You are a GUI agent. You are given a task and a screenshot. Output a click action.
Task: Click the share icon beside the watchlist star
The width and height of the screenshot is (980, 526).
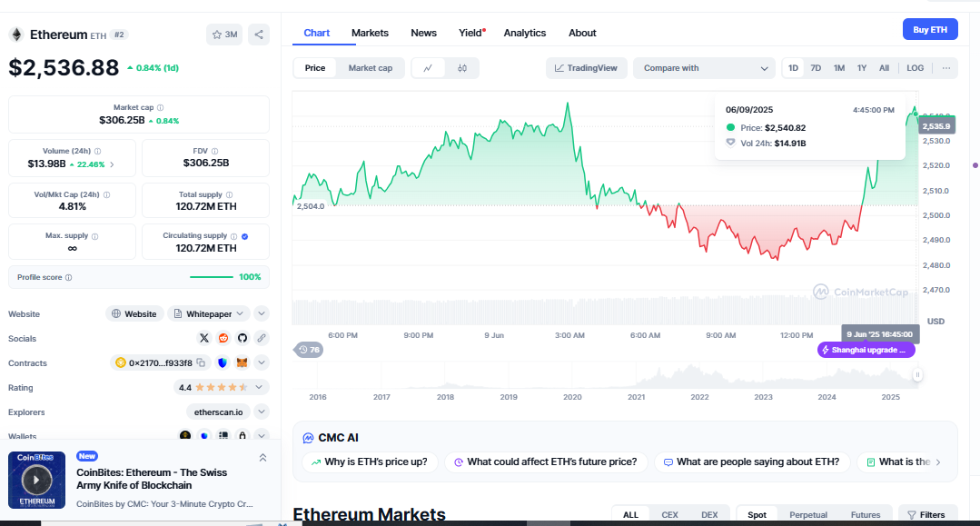pyautogui.click(x=259, y=35)
